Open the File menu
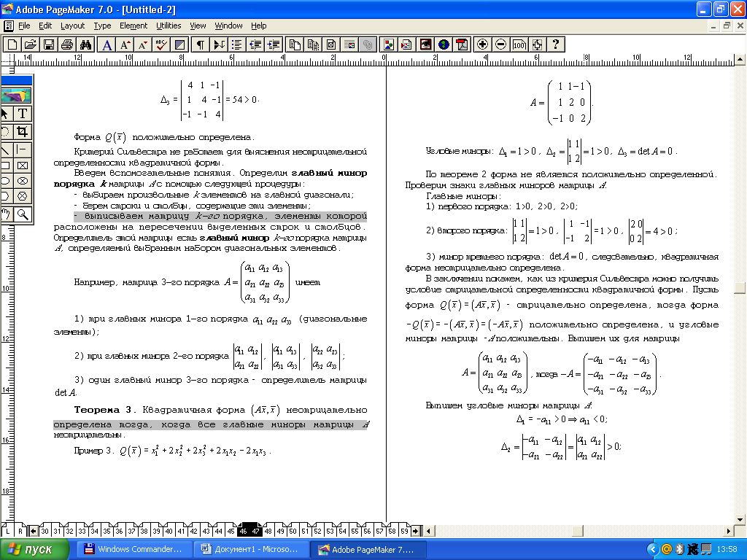The width and height of the screenshot is (747, 560). click(24, 26)
